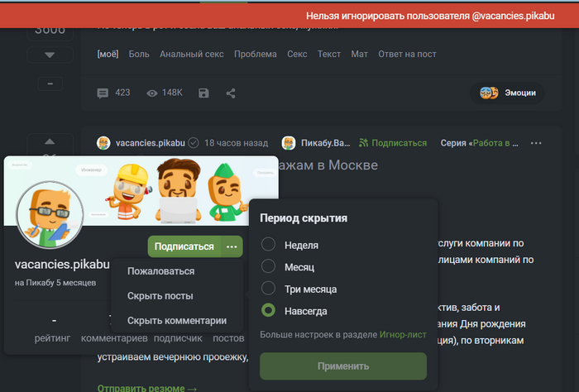The image size is (579, 392).
Task: Open the vacancies.pikabu username in the post header
Action: [151, 143]
